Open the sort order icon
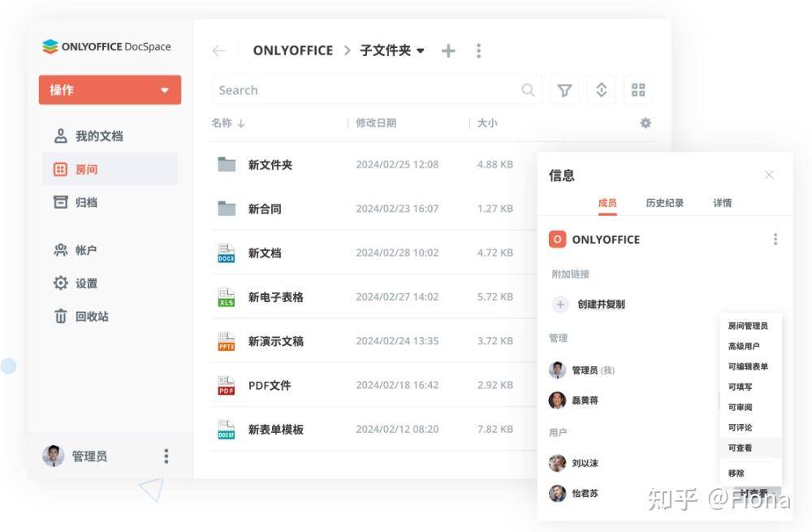Image resolution: width=812 pixels, height=532 pixels. [x=601, y=90]
